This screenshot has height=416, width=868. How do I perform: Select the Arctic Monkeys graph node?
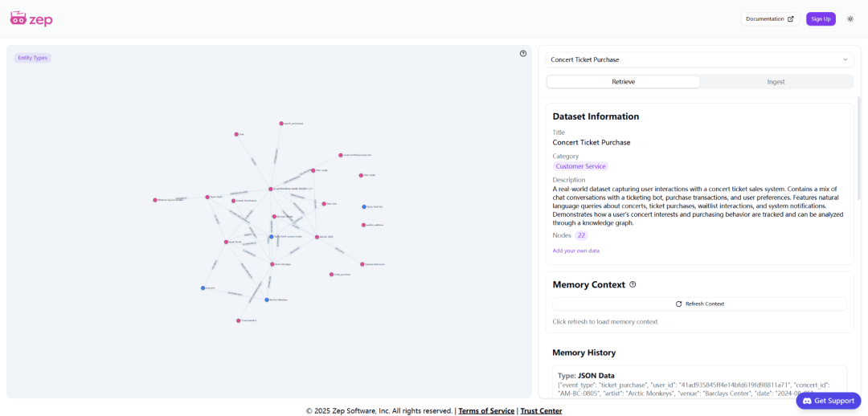[x=272, y=264]
